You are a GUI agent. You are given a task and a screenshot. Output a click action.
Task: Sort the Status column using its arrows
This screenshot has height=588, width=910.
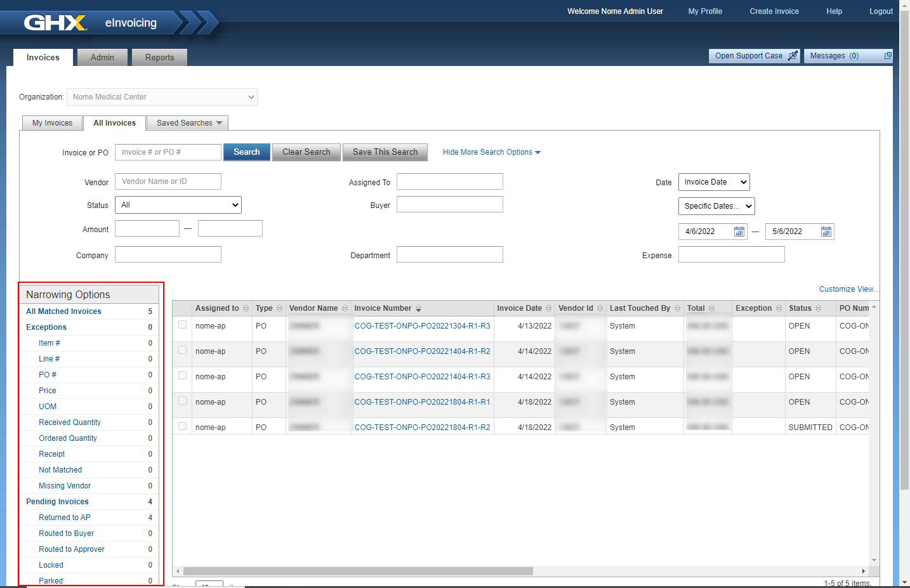[x=818, y=309]
